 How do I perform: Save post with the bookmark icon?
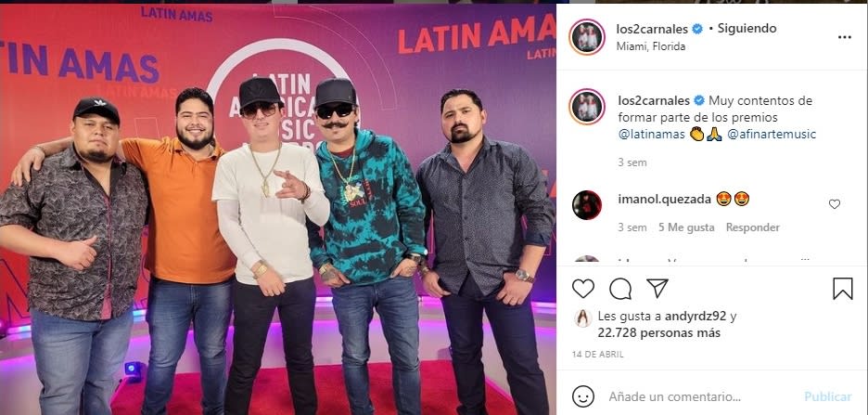coord(843,289)
